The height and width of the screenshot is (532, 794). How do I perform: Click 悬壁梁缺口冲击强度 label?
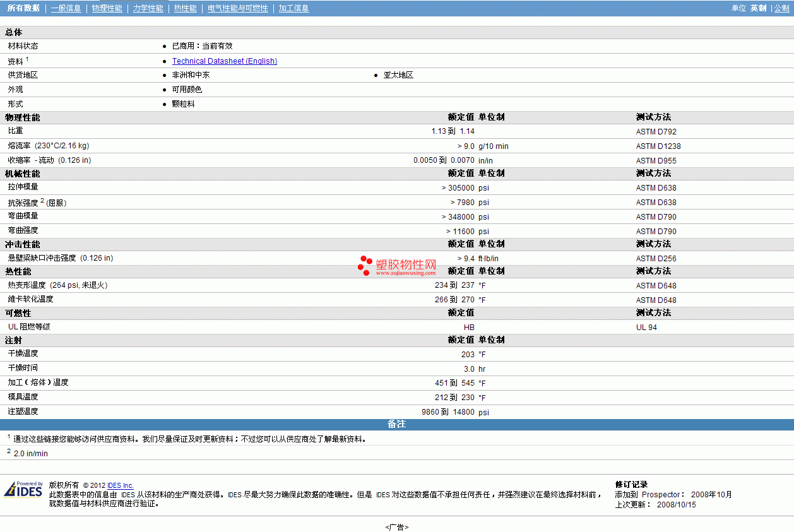point(42,258)
